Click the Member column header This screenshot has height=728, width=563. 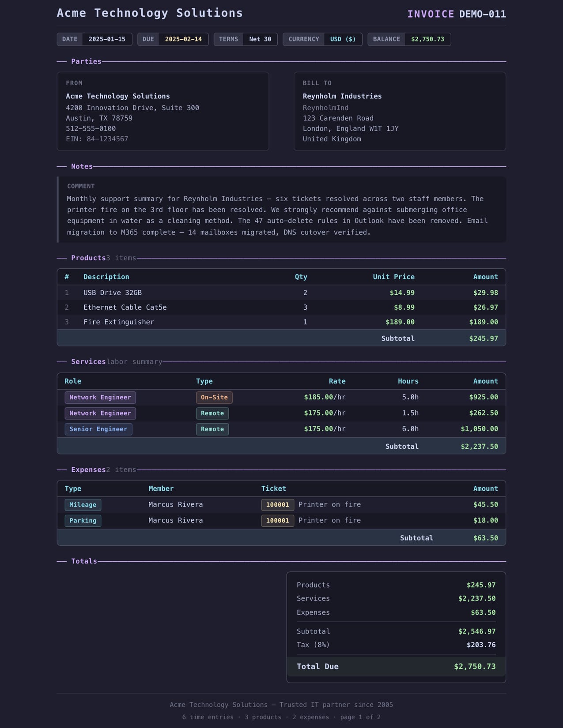(x=161, y=489)
